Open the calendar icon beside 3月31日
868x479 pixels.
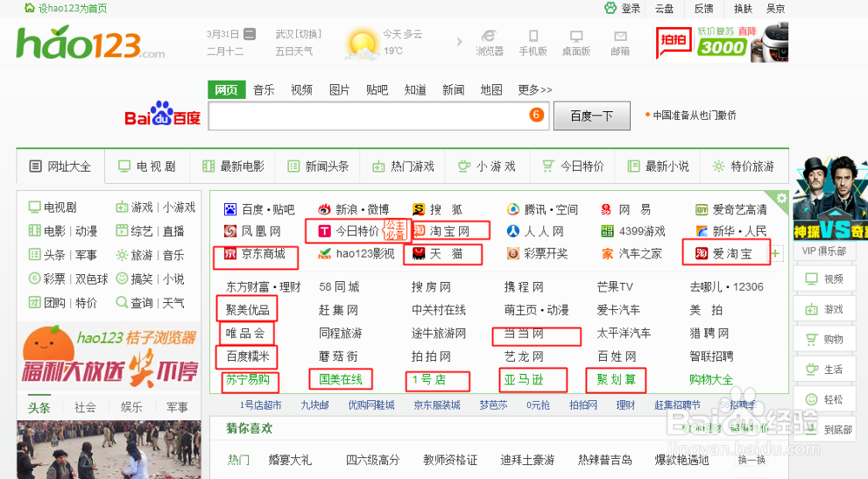pos(250,35)
